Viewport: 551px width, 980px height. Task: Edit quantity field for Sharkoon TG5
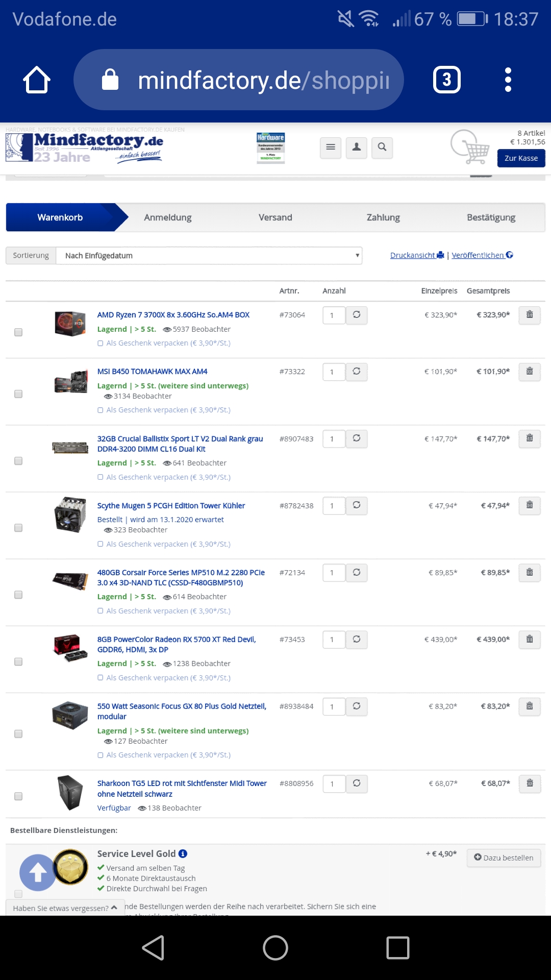coord(334,784)
